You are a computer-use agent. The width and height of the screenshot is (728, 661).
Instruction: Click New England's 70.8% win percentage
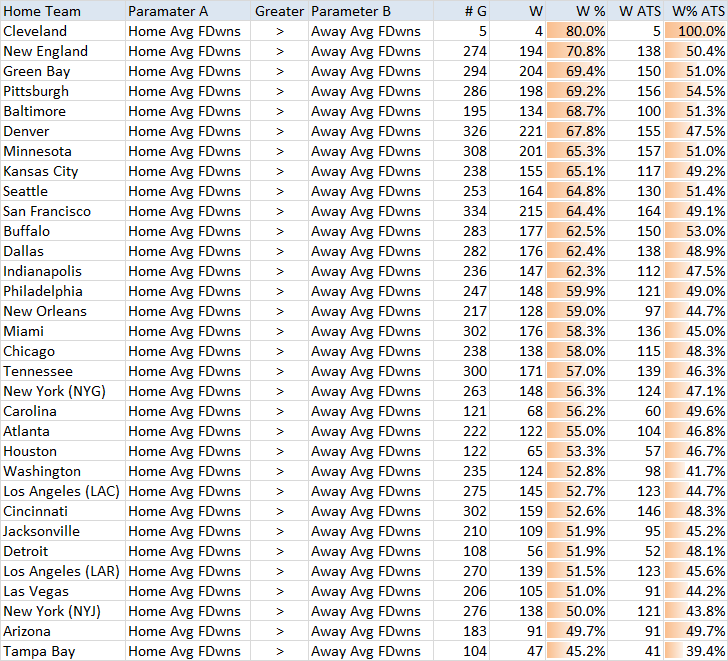577,51
